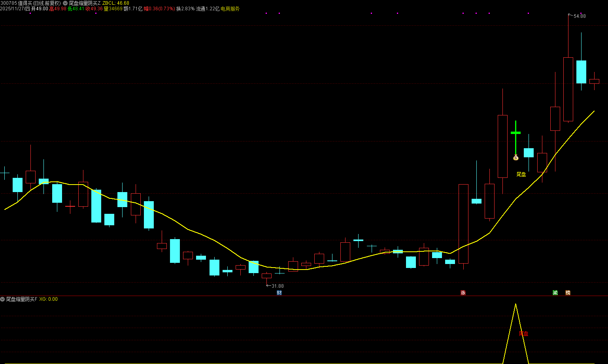
Task: Click the green signal candlestick
Action: click(515, 138)
